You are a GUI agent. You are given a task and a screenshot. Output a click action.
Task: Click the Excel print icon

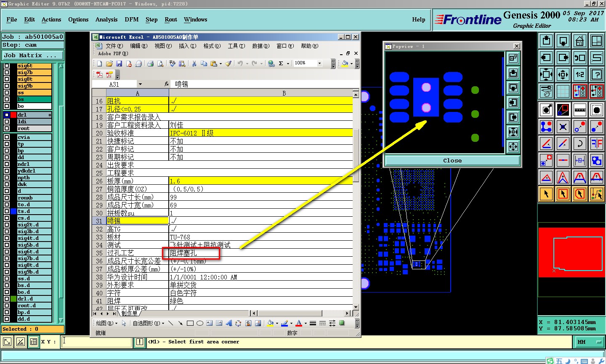pyautogui.click(x=150, y=64)
